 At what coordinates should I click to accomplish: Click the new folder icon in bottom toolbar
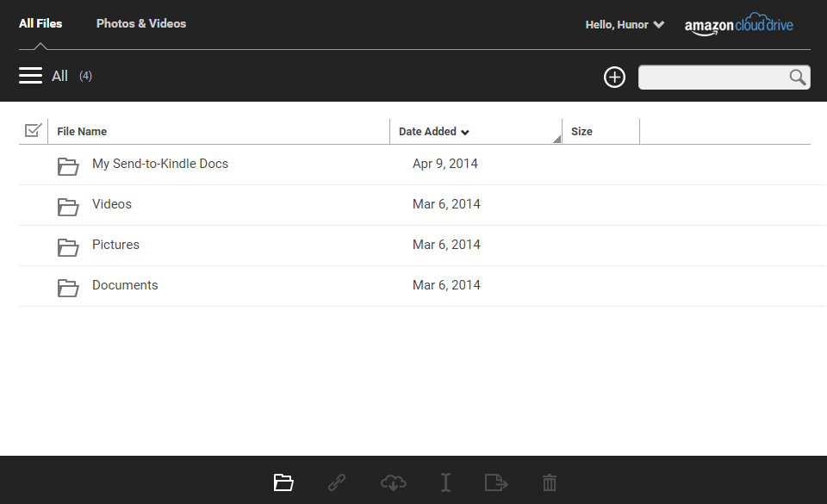tap(283, 482)
